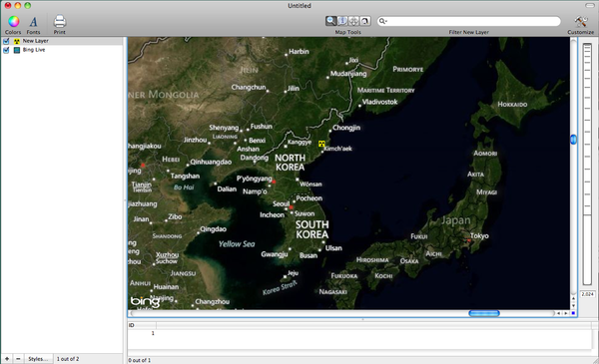Click the New Layer radiation icon
Image resolution: width=599 pixels, height=364 pixels.
click(17, 41)
